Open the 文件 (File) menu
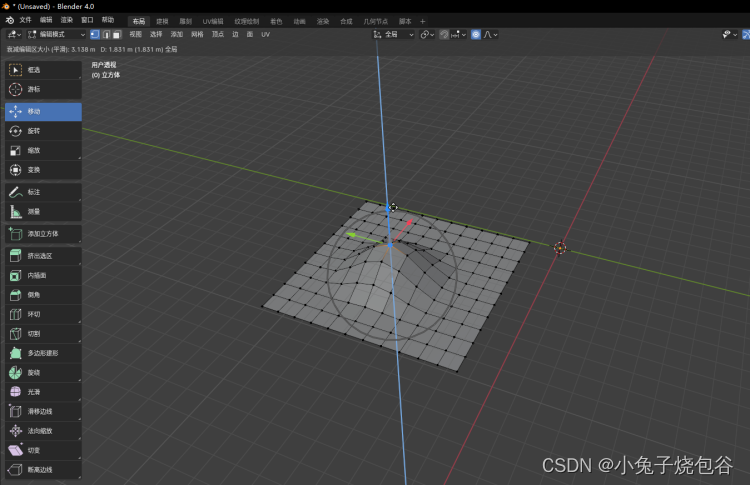Screen dimensions: 750x485 pyautogui.click(x=25, y=20)
